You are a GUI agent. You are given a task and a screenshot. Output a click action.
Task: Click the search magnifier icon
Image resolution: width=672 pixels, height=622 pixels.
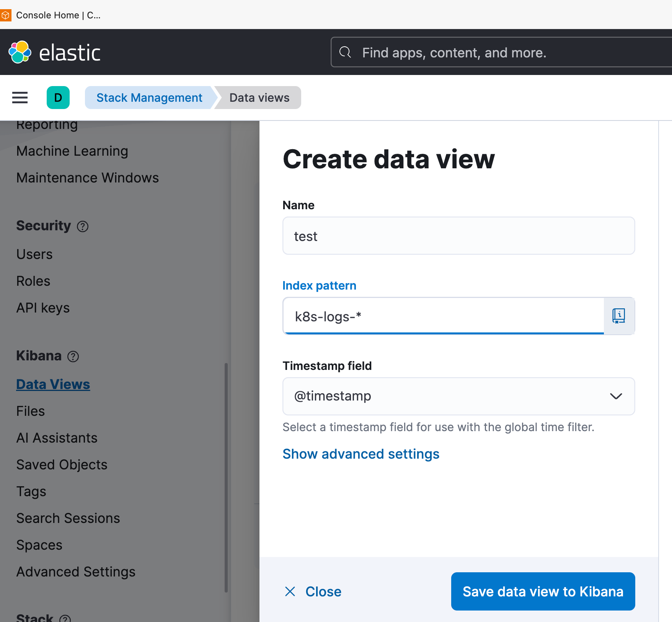pyautogui.click(x=345, y=52)
